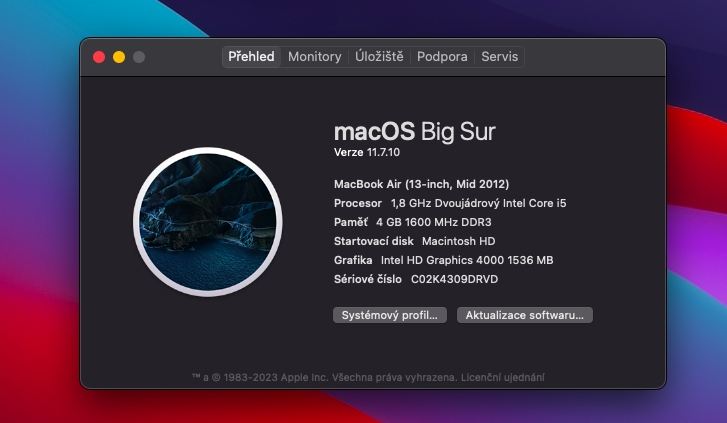Click the MacBook Air model line
This screenshot has width=727, height=423.
tap(421, 184)
